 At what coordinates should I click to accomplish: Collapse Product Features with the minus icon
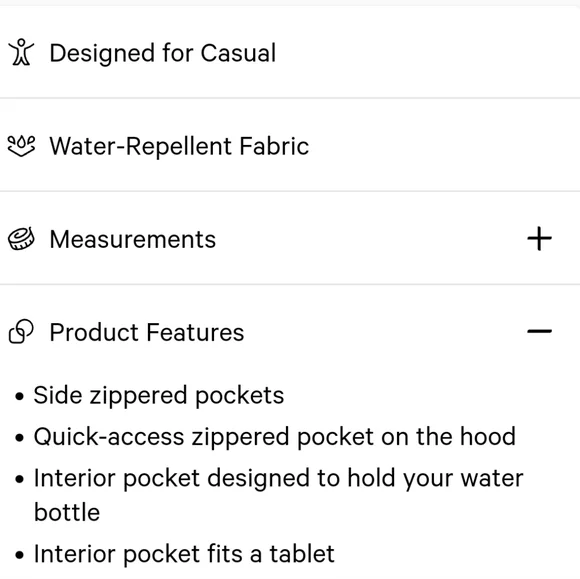(x=539, y=331)
